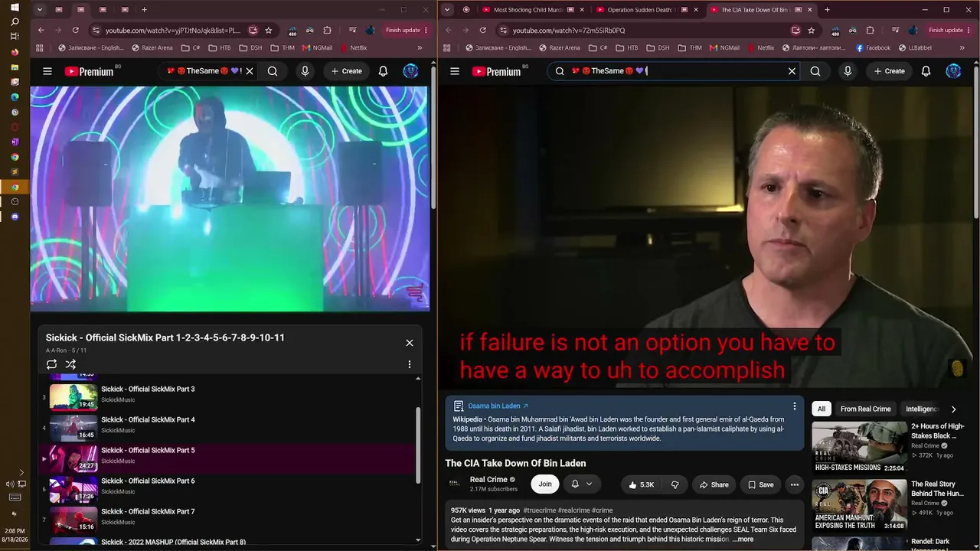Switch to the Operation Sudden Death tab

point(647,10)
